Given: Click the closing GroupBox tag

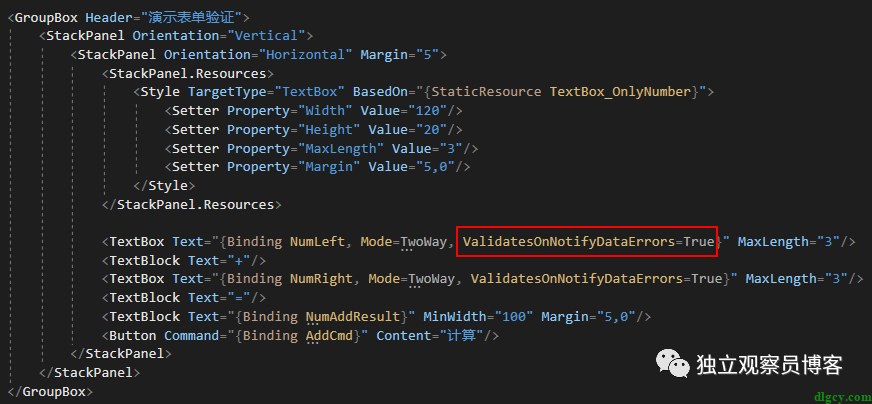Looking at the screenshot, I should 50,391.
